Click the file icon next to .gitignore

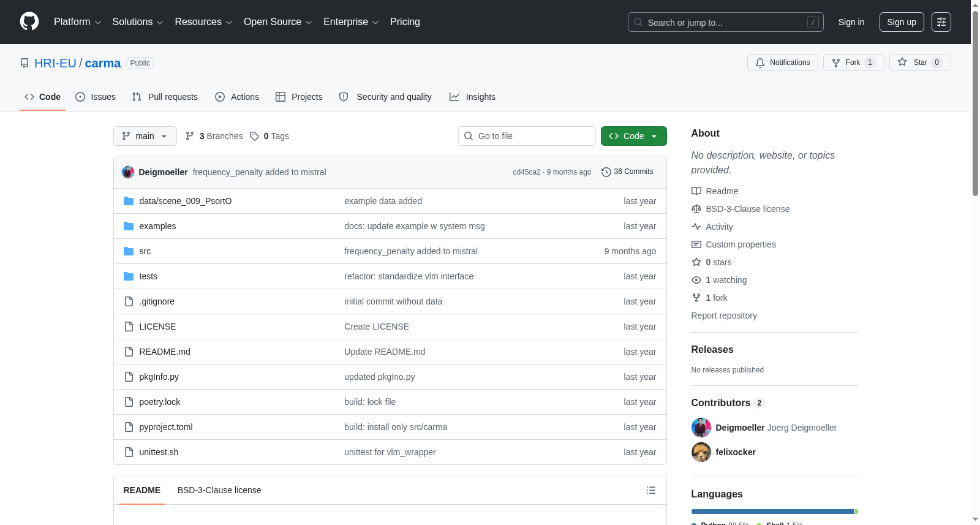(129, 301)
